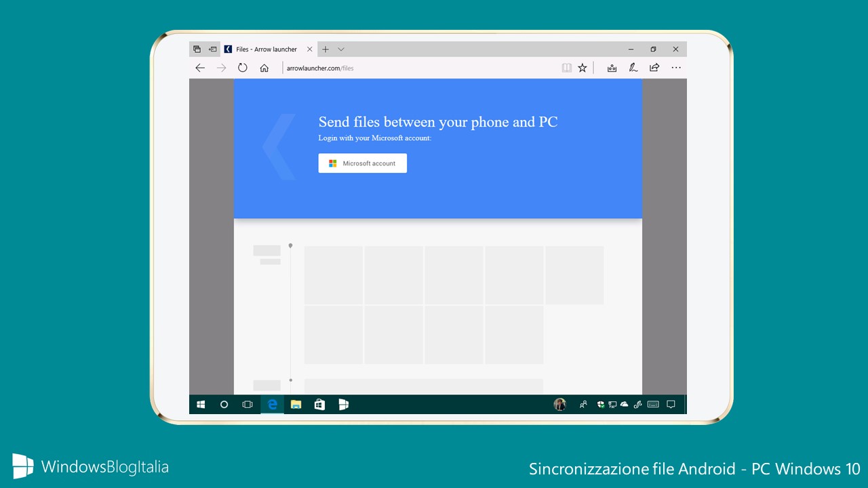
Task: Click the large left chevron in blue banner
Action: coord(279,146)
